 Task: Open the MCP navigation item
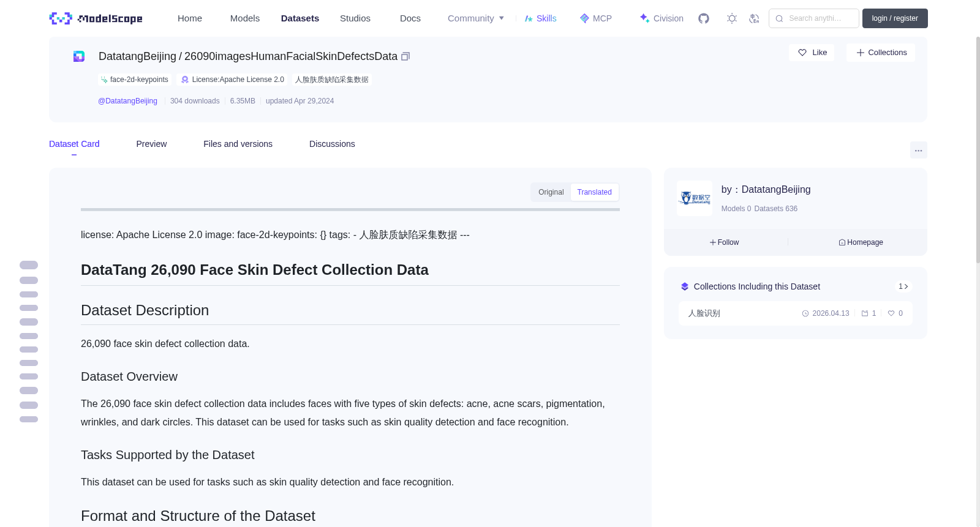(595, 18)
